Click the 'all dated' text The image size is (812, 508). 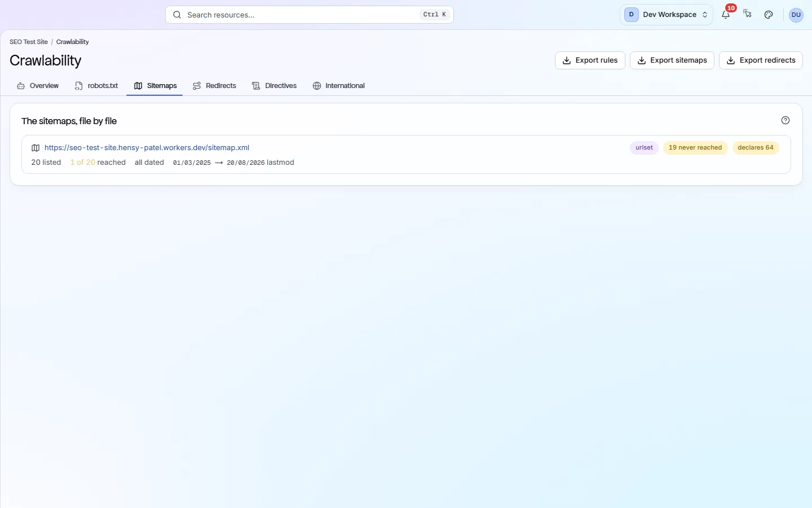tap(149, 163)
